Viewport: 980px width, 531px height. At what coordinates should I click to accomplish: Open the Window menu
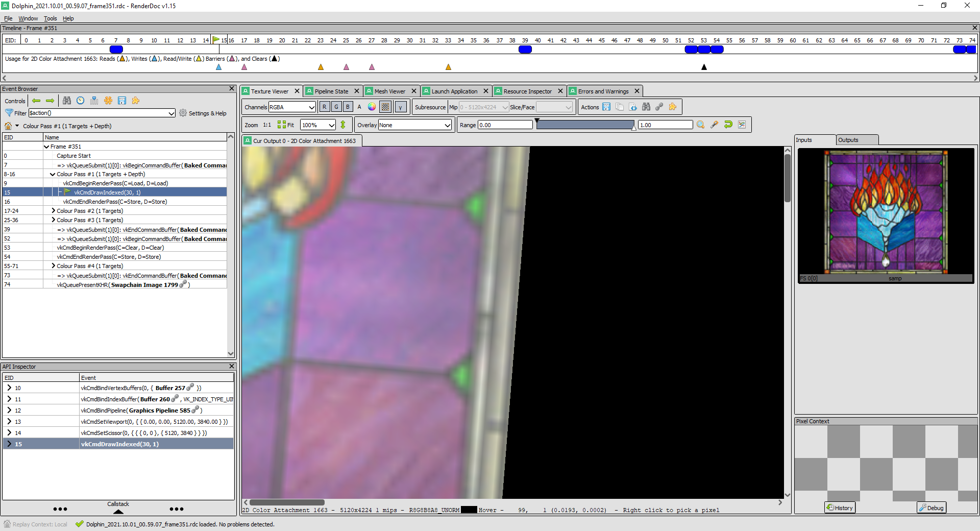(28, 18)
